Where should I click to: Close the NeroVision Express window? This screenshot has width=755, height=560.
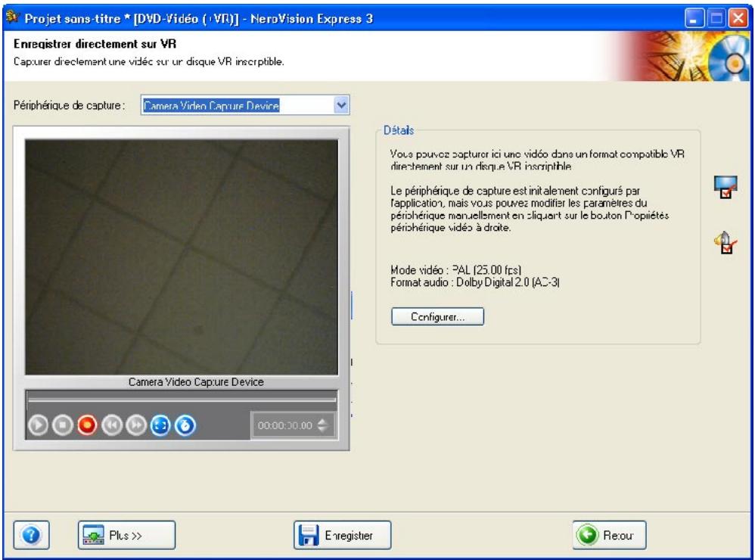(x=738, y=19)
